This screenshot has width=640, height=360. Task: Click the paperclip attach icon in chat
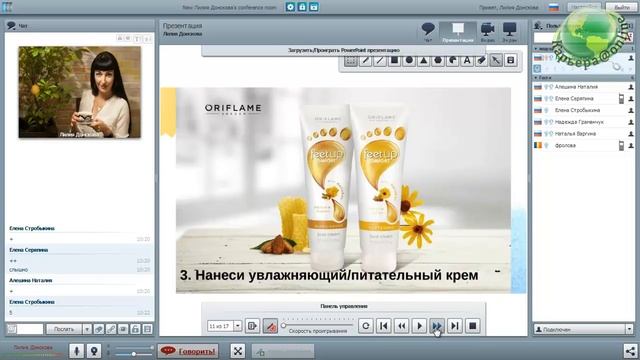point(99,329)
